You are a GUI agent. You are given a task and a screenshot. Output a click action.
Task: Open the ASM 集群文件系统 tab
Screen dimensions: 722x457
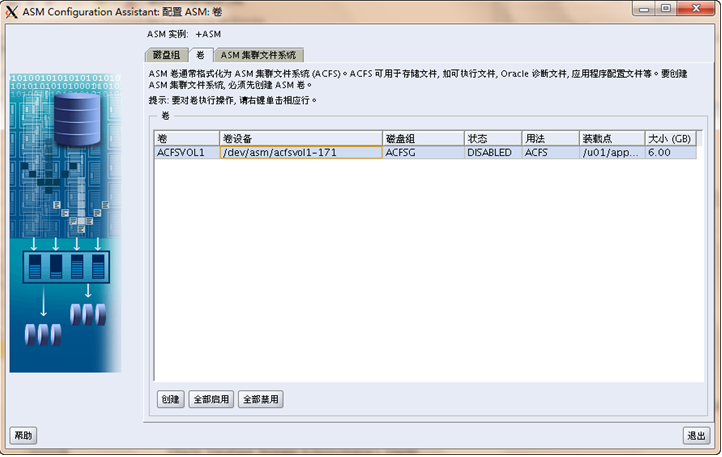pyautogui.click(x=258, y=55)
